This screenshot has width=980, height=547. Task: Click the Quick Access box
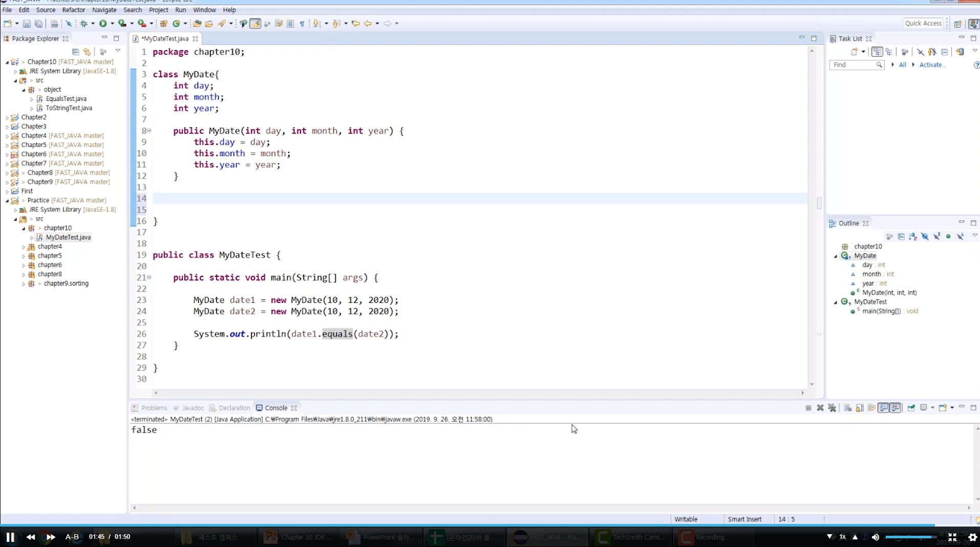[923, 24]
